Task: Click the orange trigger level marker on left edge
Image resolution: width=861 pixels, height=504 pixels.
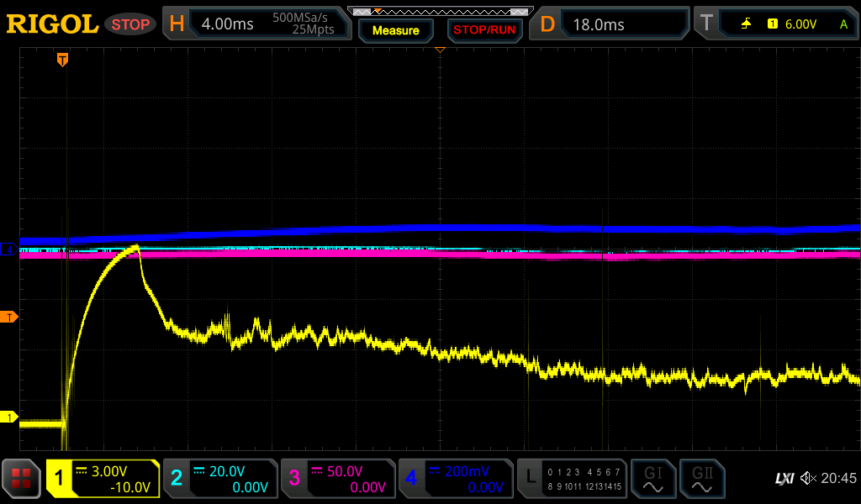Action: (10, 317)
